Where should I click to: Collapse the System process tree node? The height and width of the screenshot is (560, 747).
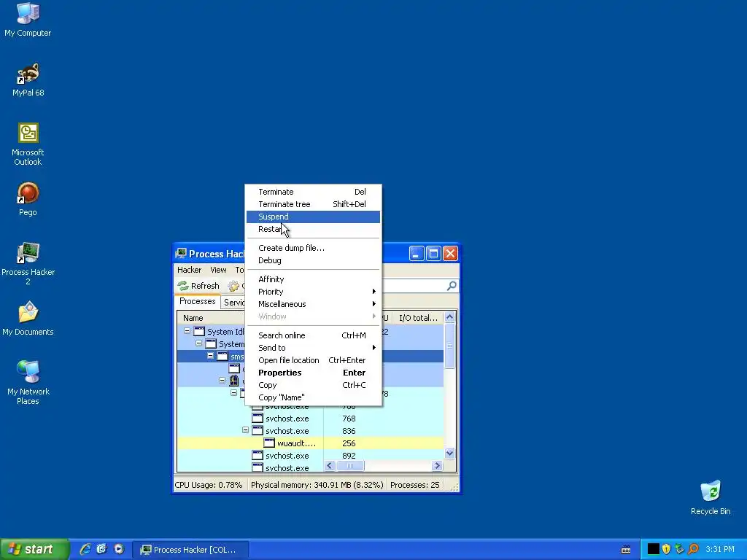click(198, 343)
